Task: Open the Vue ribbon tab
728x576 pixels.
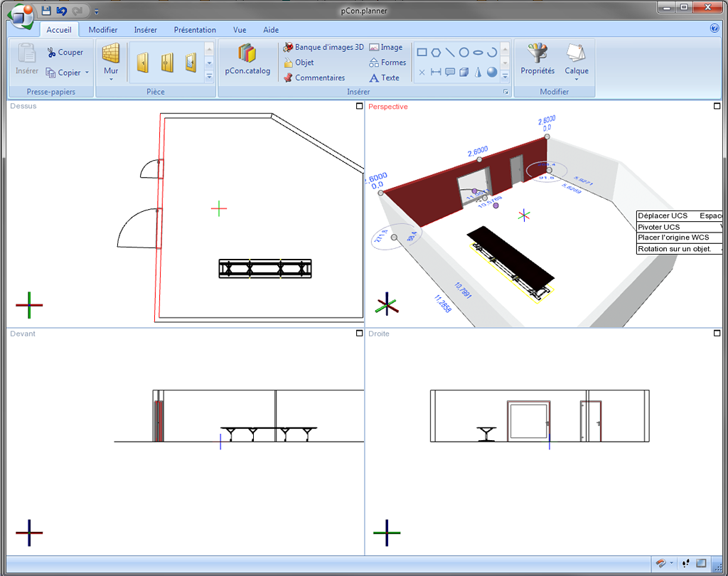Action: tap(240, 30)
